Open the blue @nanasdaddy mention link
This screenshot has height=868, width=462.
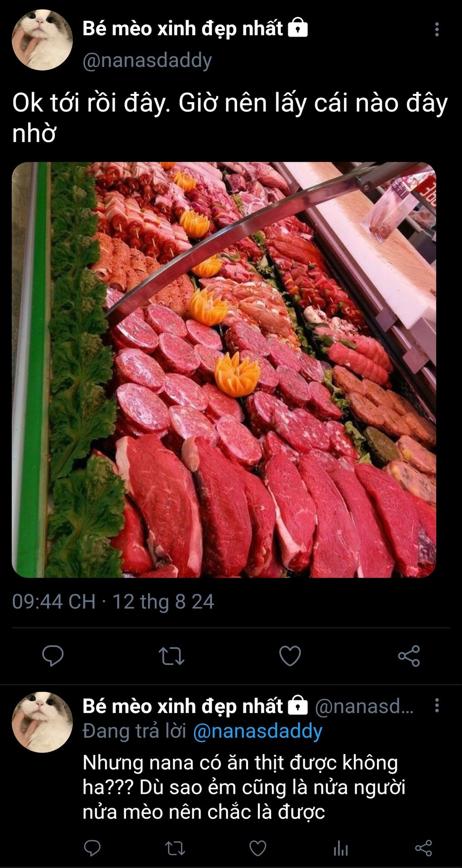[x=257, y=731]
